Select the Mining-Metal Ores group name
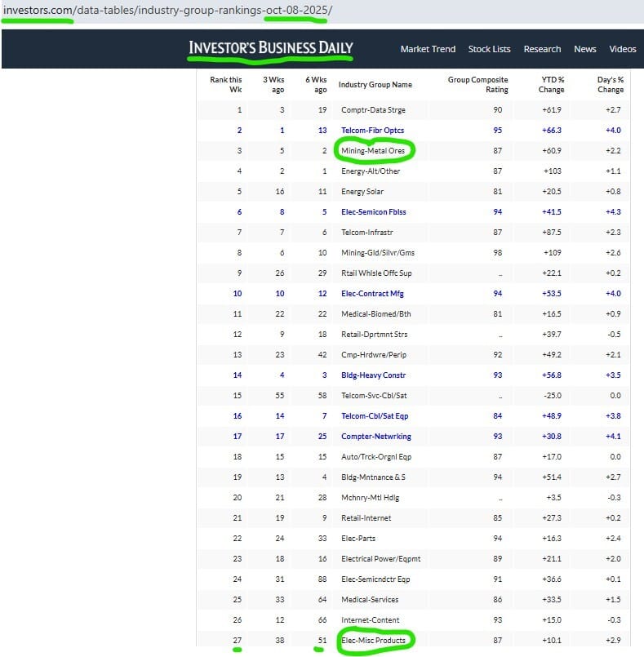The image size is (644, 657). (373, 151)
